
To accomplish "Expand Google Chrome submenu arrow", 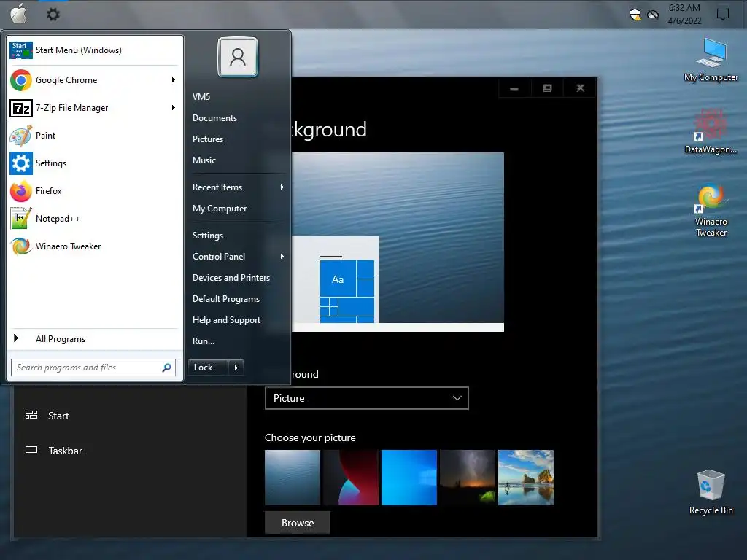I will [x=174, y=80].
